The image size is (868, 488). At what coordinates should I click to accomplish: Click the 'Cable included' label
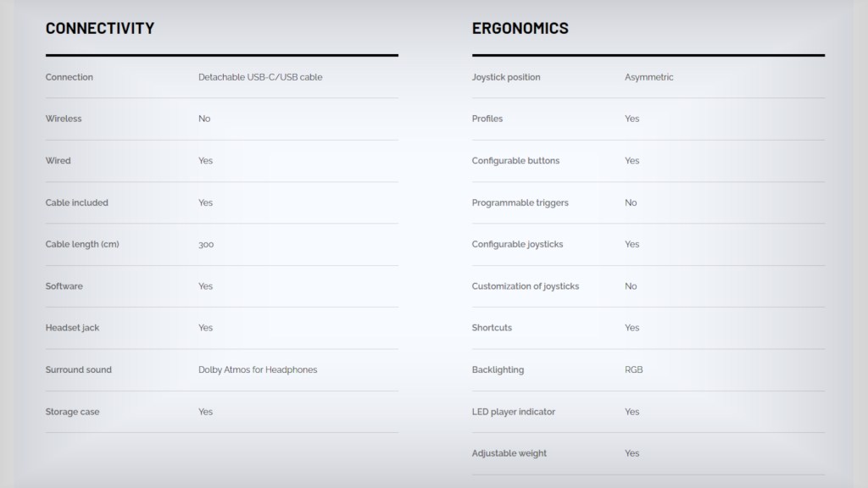(77, 202)
